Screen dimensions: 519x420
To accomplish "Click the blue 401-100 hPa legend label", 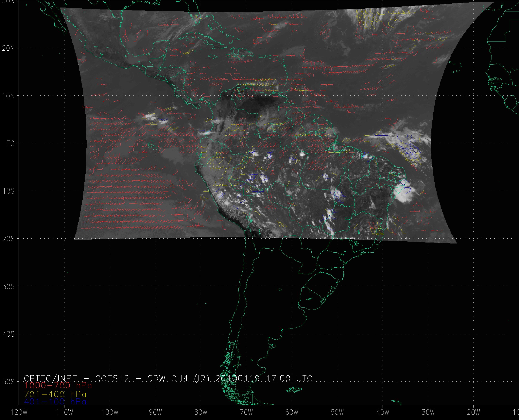I will (x=55, y=402).
